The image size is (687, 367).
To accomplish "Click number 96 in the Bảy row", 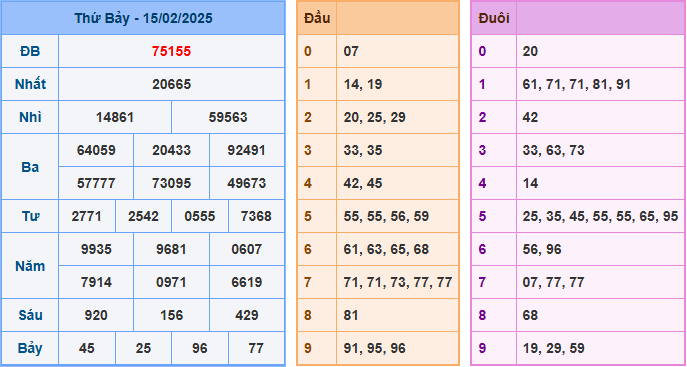I will click(x=200, y=348).
